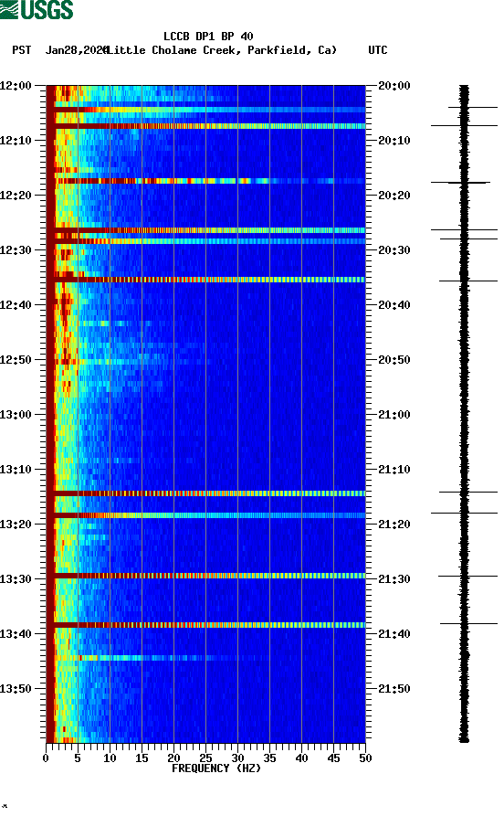The image size is (504, 816).
Task: Click the 13:50 PST time label
Action: click(16, 689)
